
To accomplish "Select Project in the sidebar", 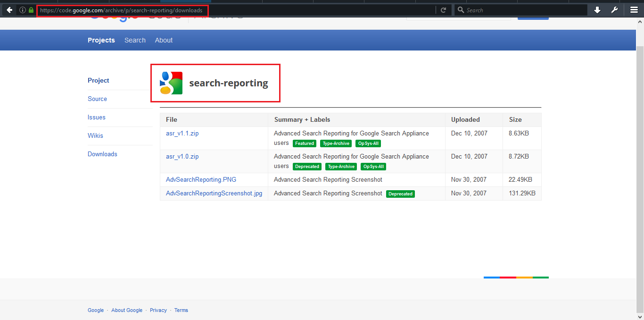I will (99, 80).
